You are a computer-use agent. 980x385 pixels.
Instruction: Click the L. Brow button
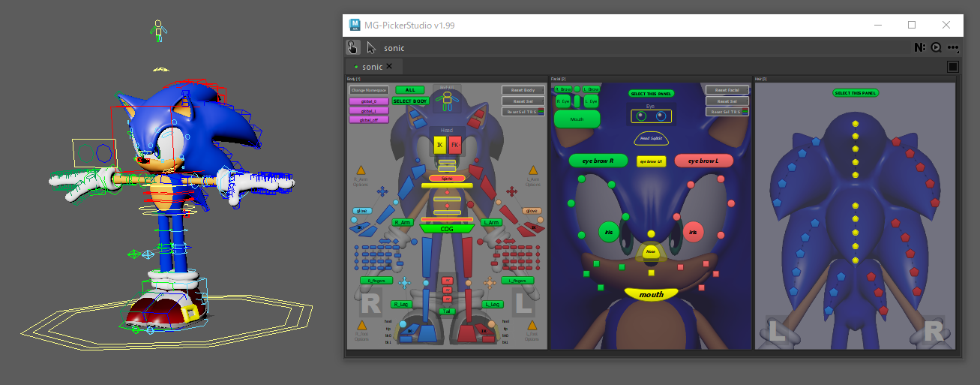(x=592, y=89)
